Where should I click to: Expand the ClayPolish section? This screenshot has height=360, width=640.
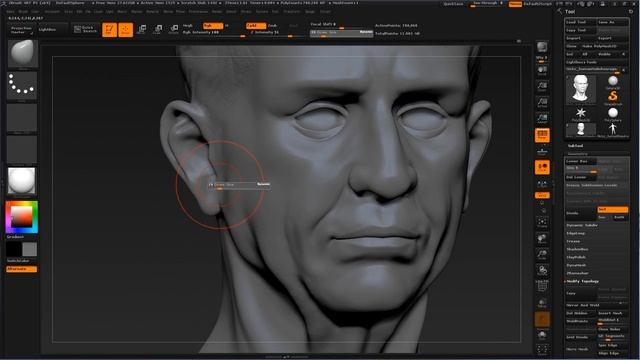[576, 257]
